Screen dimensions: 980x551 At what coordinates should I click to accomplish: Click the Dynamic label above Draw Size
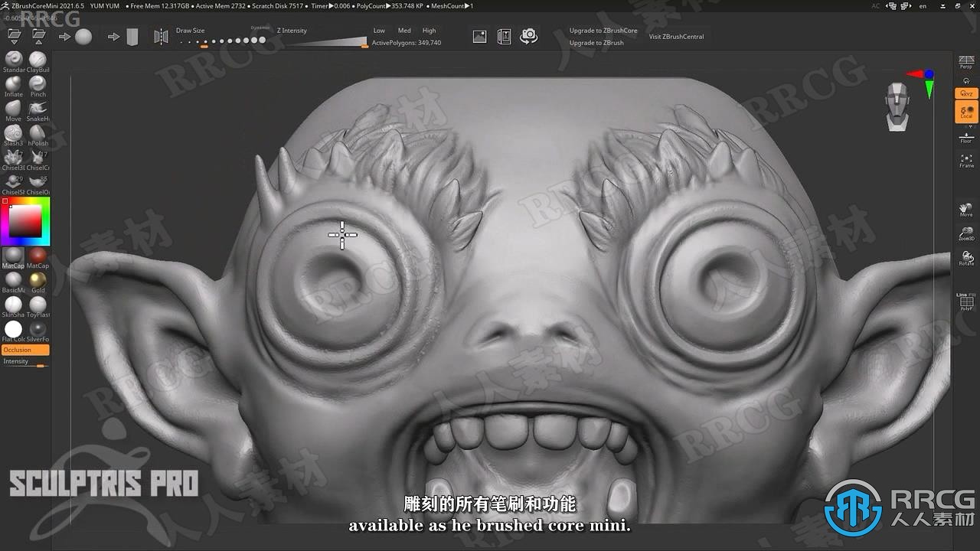[260, 28]
